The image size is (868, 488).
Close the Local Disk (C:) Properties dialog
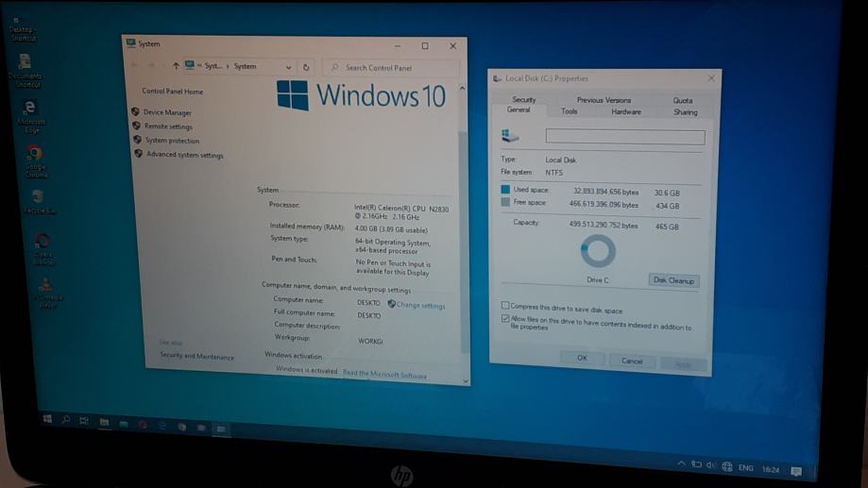tap(711, 78)
